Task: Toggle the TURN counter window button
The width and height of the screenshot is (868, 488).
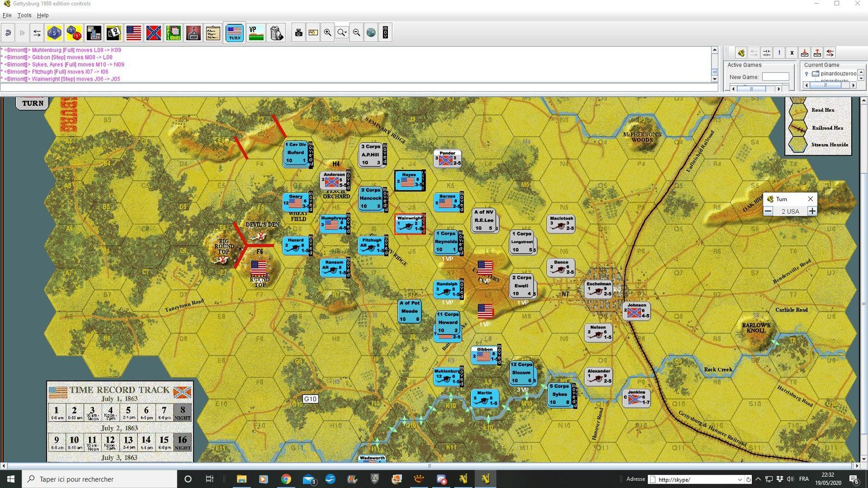Action: 234,33
